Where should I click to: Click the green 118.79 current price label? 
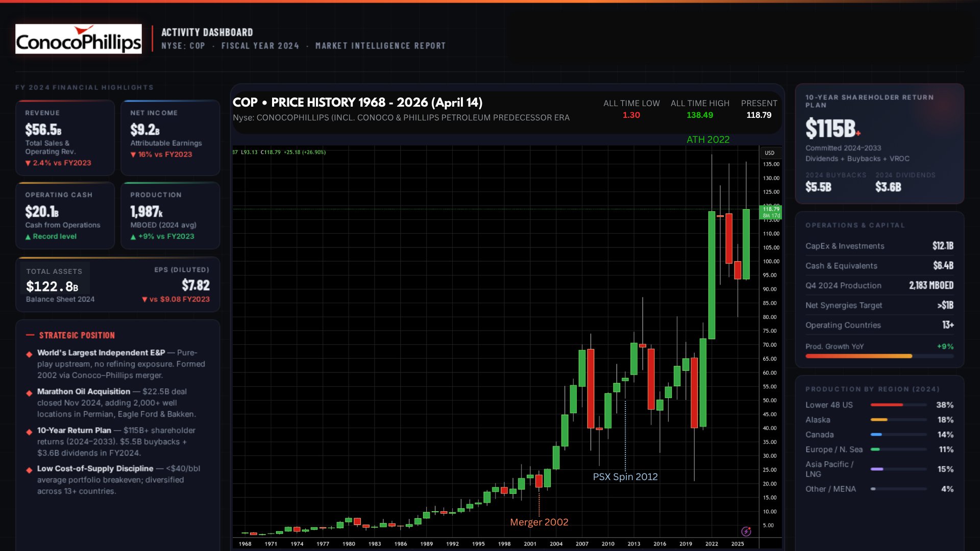pos(771,212)
